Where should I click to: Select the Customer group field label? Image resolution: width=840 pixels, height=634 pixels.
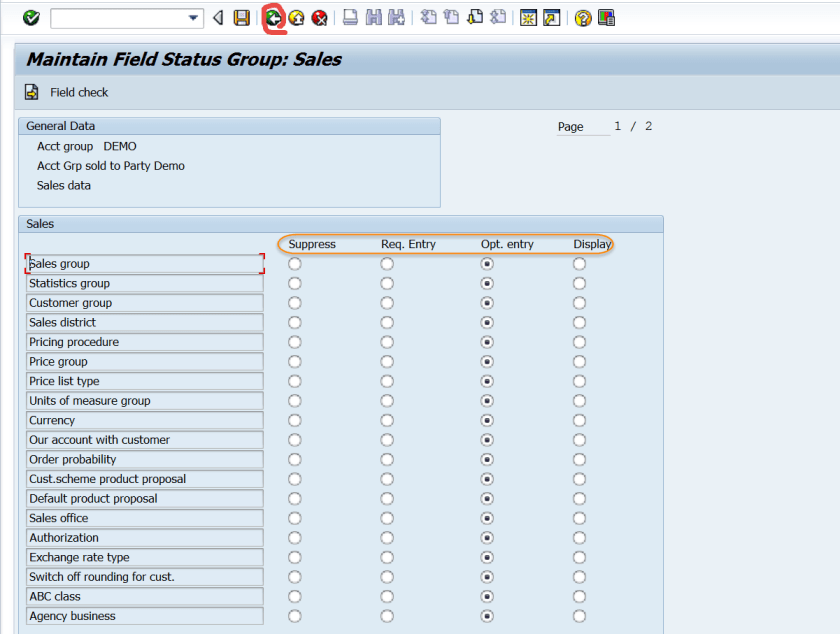[145, 303]
